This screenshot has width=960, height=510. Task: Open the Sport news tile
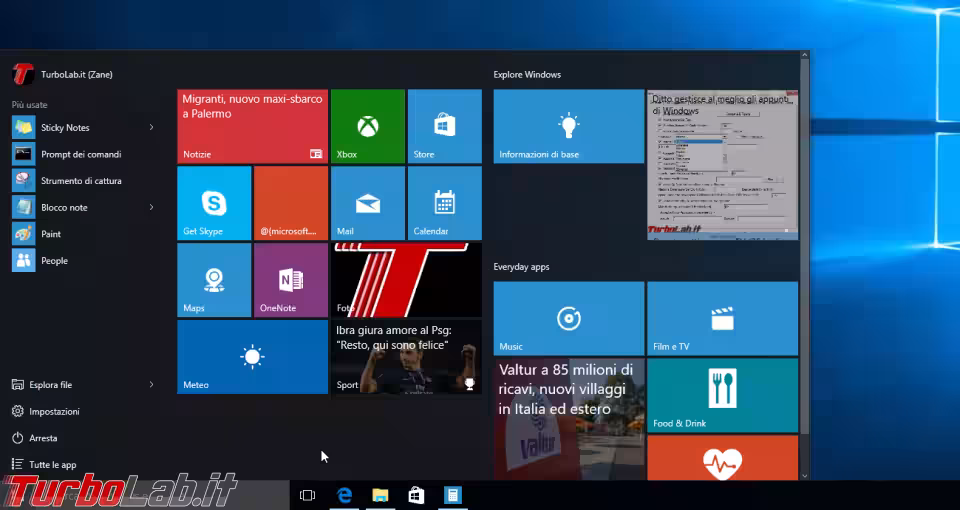(x=407, y=357)
